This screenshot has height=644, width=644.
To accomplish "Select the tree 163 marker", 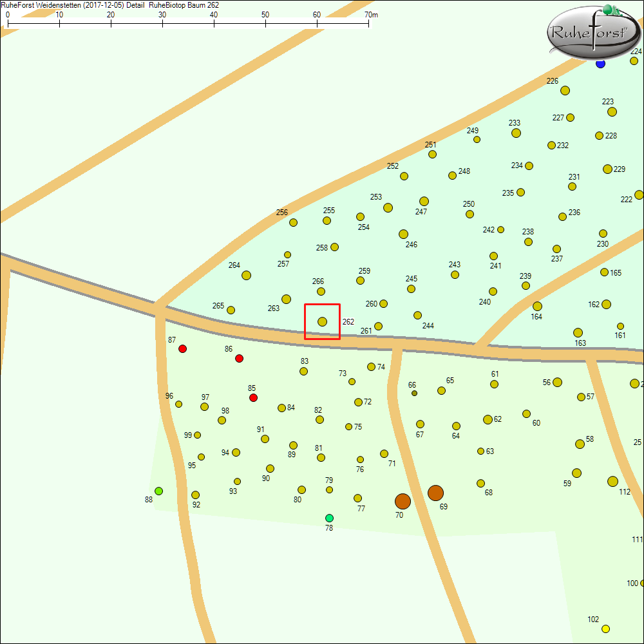I will coord(578,332).
